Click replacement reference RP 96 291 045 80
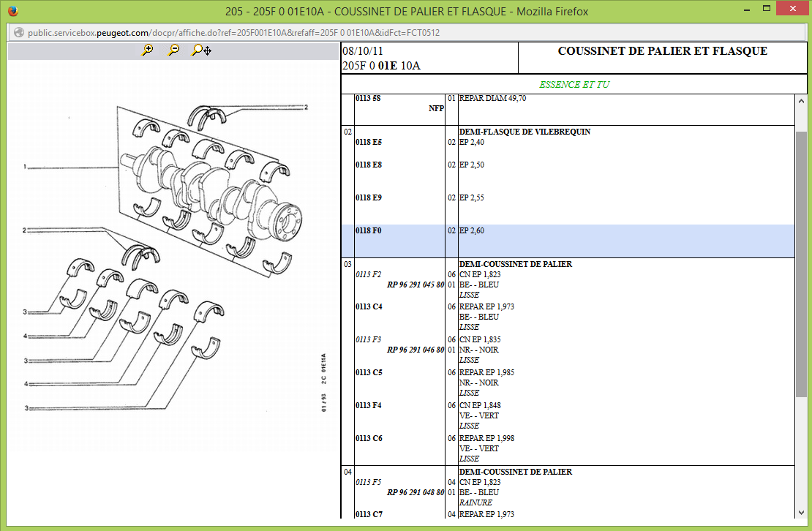The width and height of the screenshot is (812, 531). pyautogui.click(x=415, y=285)
